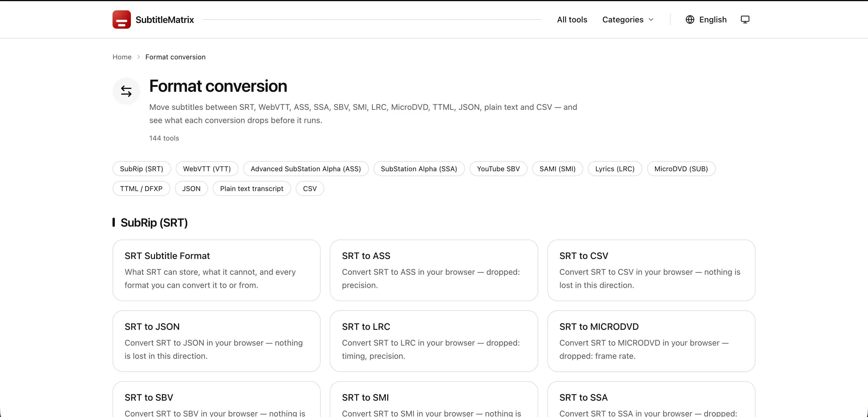Choose the Lyrics (LRC) chip
The image size is (868, 417).
[x=615, y=169]
